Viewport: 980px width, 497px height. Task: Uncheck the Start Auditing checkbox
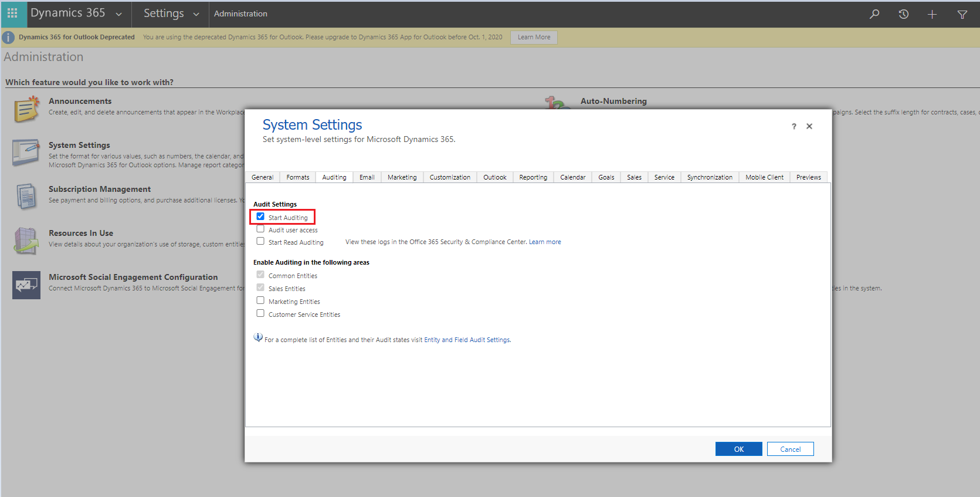[260, 217]
